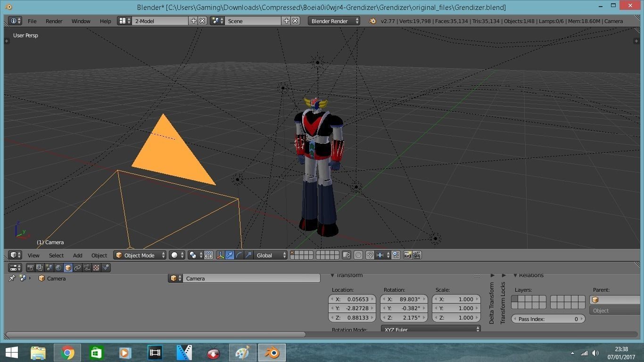This screenshot has width=644, height=362.
Task: Open the Object properties tab (orange cube)
Action: (68, 268)
